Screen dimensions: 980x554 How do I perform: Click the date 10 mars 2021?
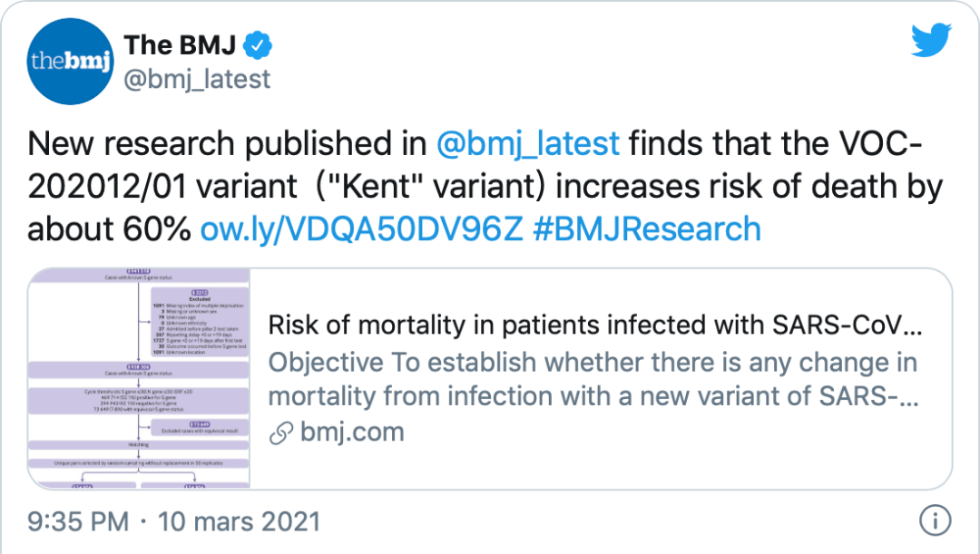coord(239,521)
